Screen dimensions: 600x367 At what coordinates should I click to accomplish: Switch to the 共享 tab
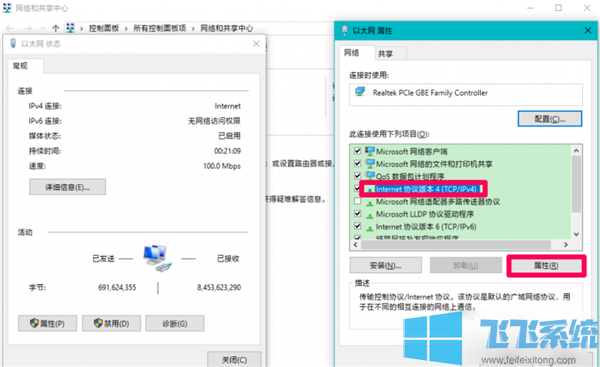pyautogui.click(x=385, y=54)
